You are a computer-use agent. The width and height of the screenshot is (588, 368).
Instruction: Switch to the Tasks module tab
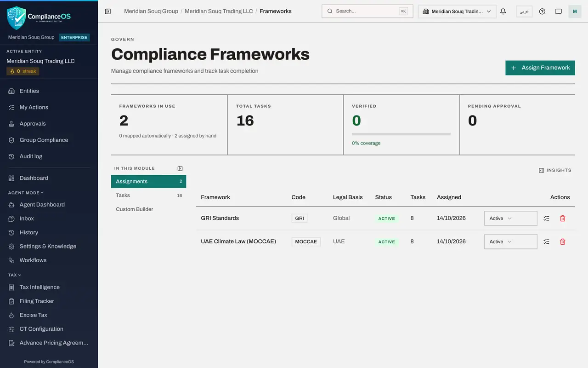click(148, 195)
